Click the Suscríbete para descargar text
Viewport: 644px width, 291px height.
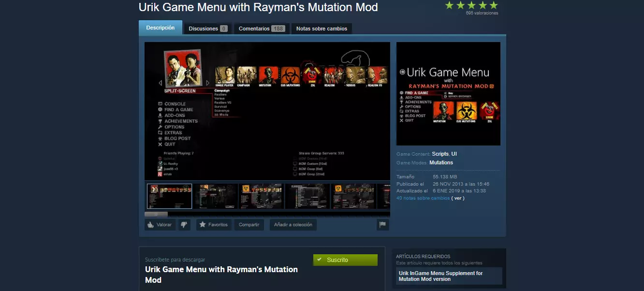(x=175, y=260)
